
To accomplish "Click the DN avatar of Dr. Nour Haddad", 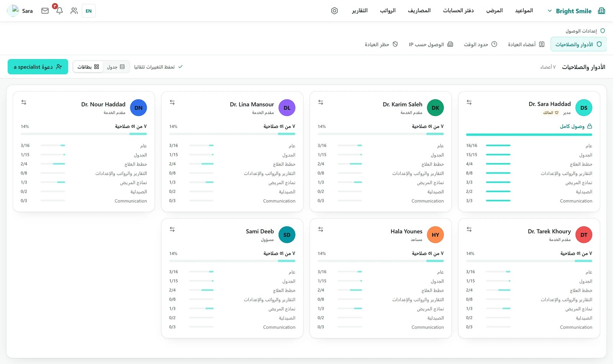I will click(x=139, y=108).
